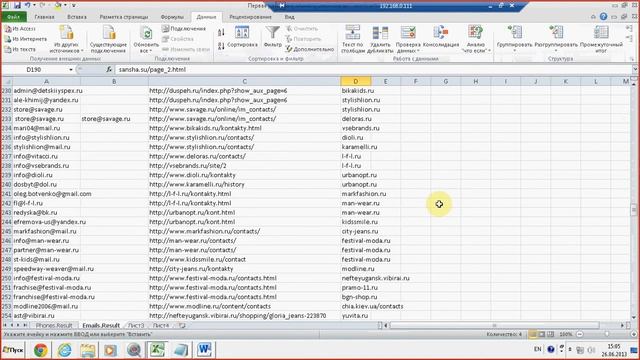The image size is (640, 360).
Task: Click the vertical scrollbar thumb
Action: pos(634,210)
